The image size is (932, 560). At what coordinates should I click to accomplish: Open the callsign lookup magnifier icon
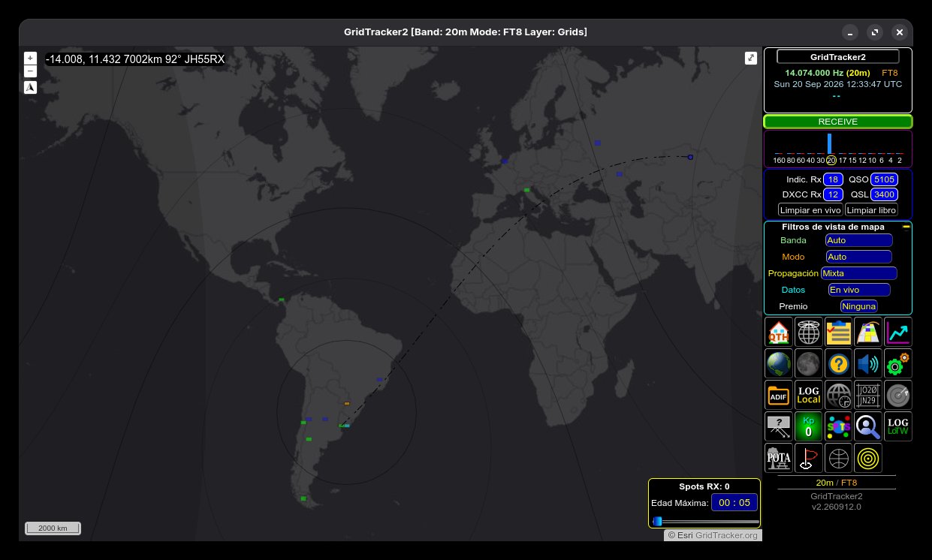click(868, 426)
